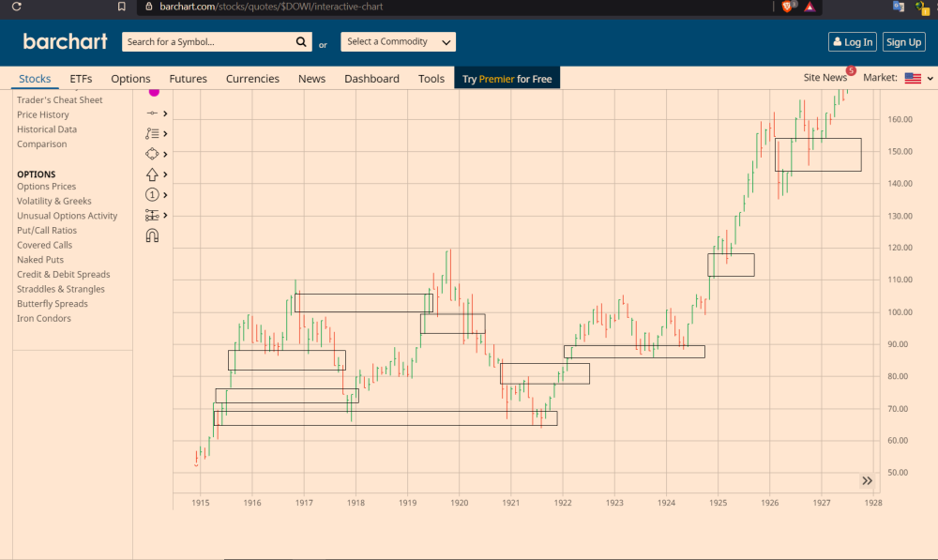938x560 pixels.
Task: Open the Iron Condors options link
Action: tap(44, 319)
